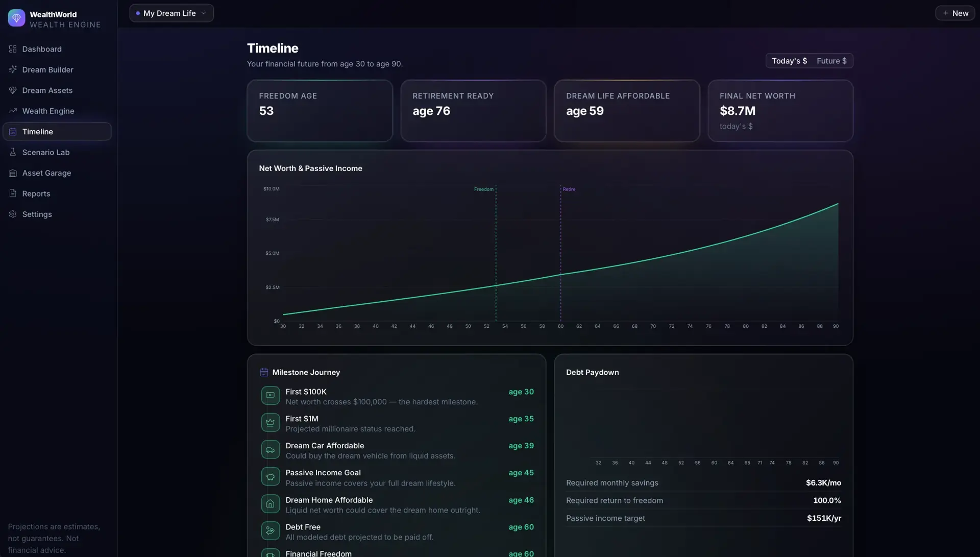Click the Required monthly savings label
Image resolution: width=980 pixels, height=557 pixels.
click(x=612, y=483)
